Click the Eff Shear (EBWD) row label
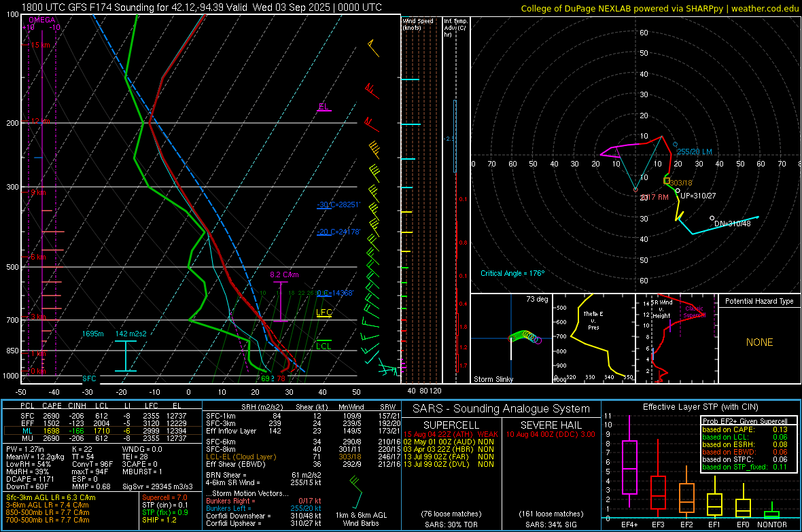Image resolution: width=802 pixels, height=532 pixels. [236, 465]
